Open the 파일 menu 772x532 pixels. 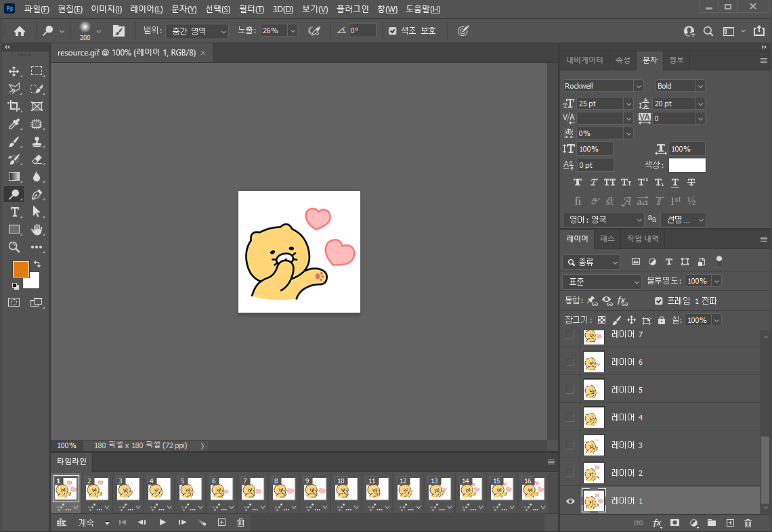click(x=37, y=9)
